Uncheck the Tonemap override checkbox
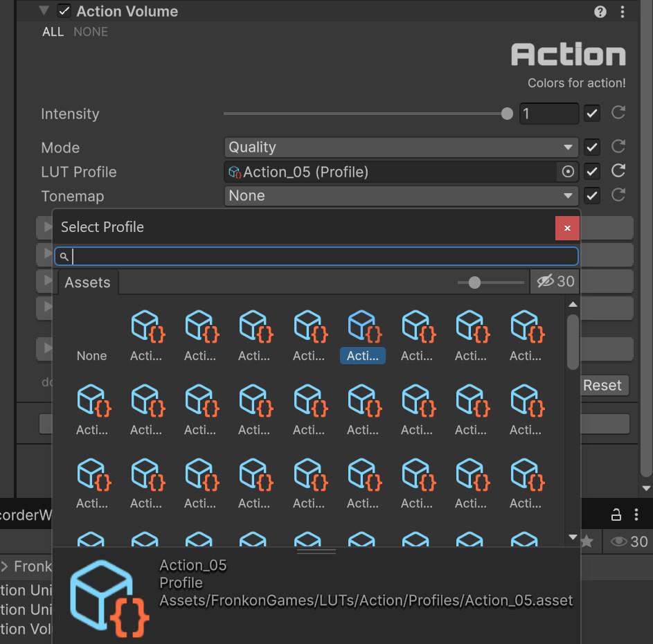Screen dimensions: 653x644 coord(591,196)
